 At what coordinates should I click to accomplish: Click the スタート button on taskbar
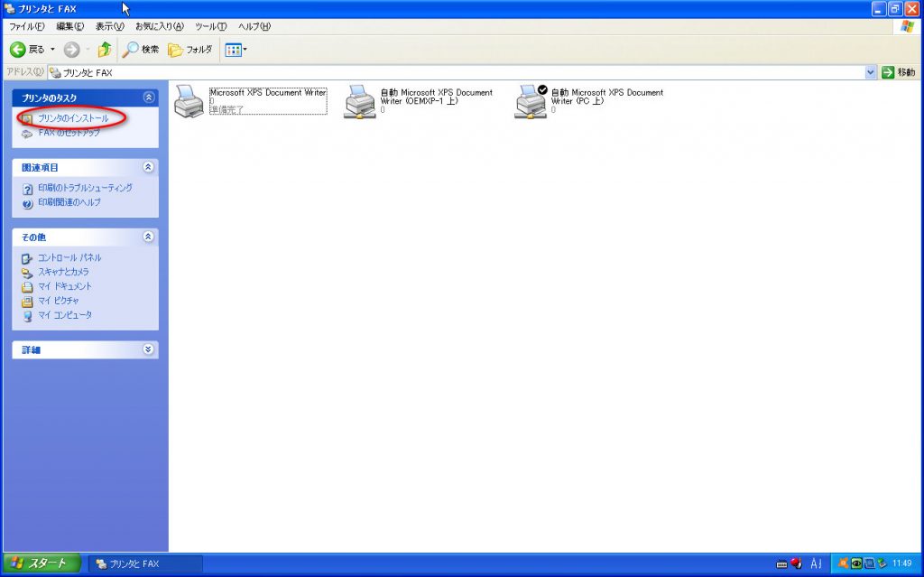click(x=41, y=563)
